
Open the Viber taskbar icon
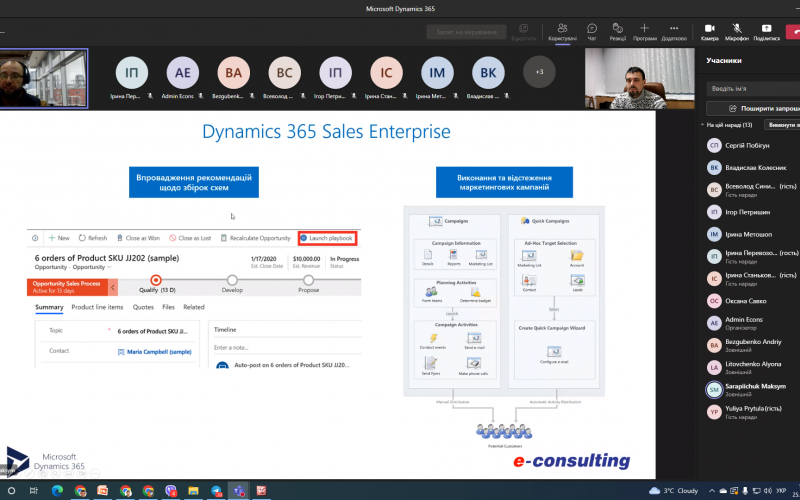171,491
